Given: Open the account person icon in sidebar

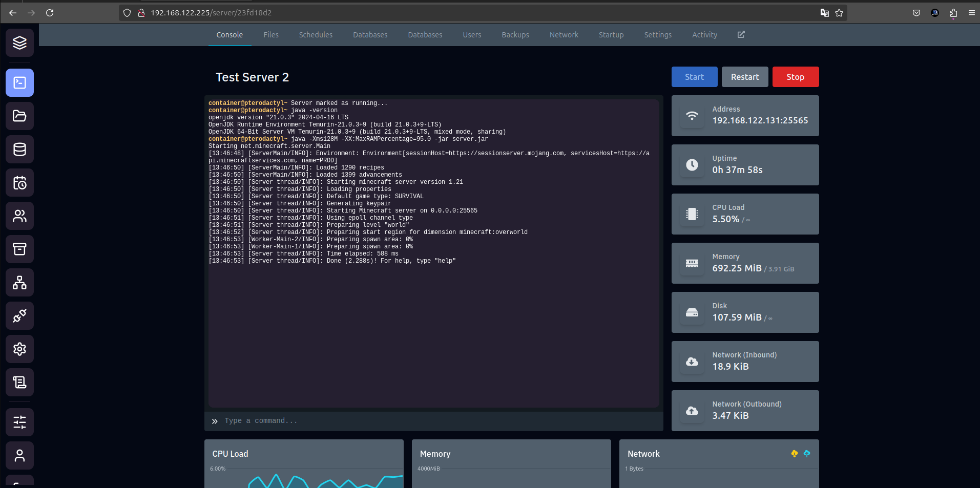Looking at the screenshot, I should coord(19,455).
